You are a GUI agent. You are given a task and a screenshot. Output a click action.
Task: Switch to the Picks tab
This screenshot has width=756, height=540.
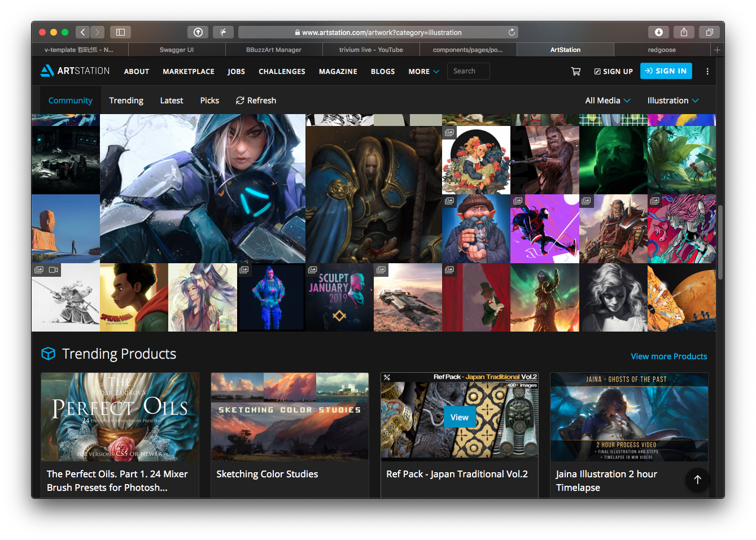(209, 101)
